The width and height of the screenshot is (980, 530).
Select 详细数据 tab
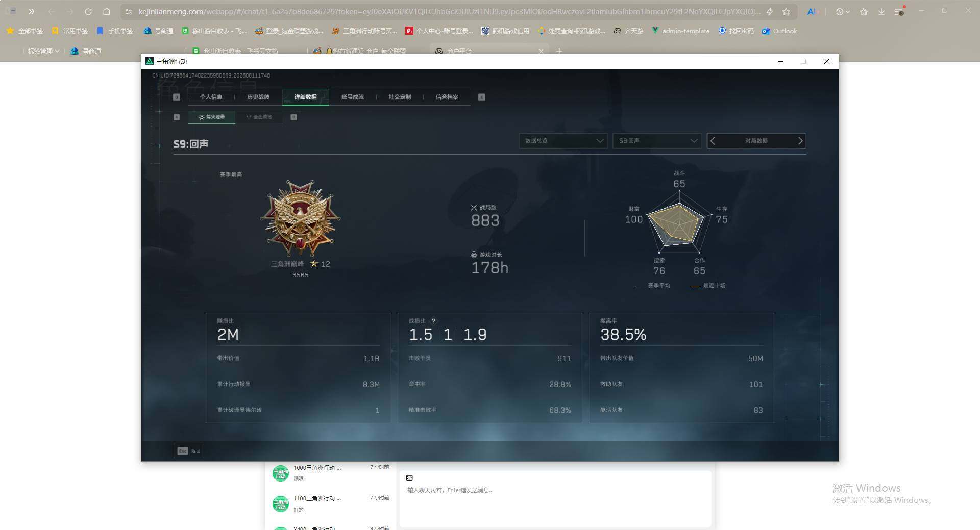coord(305,97)
